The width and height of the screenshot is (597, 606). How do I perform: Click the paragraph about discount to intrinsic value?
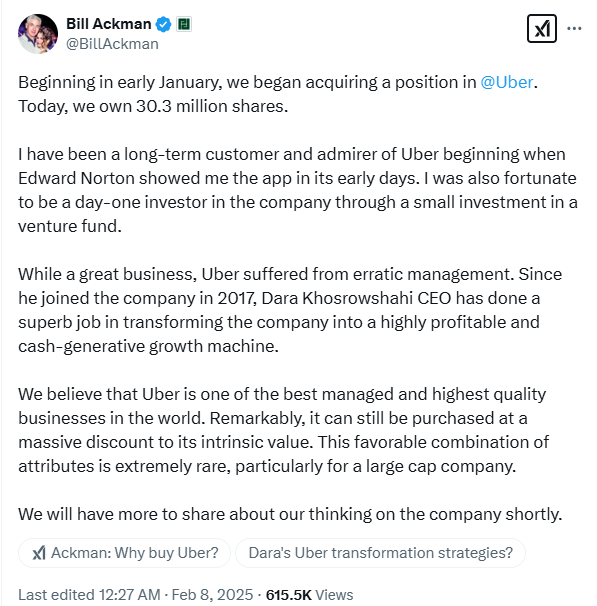tap(284, 430)
